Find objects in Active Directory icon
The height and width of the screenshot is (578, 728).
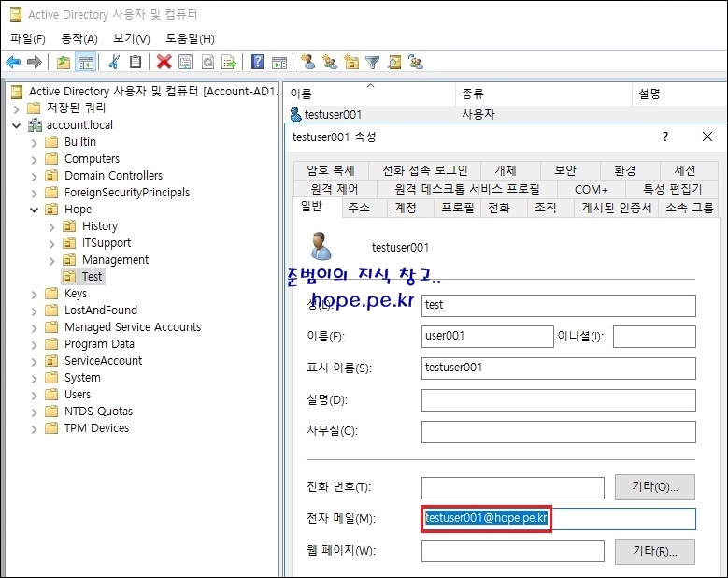(394, 62)
